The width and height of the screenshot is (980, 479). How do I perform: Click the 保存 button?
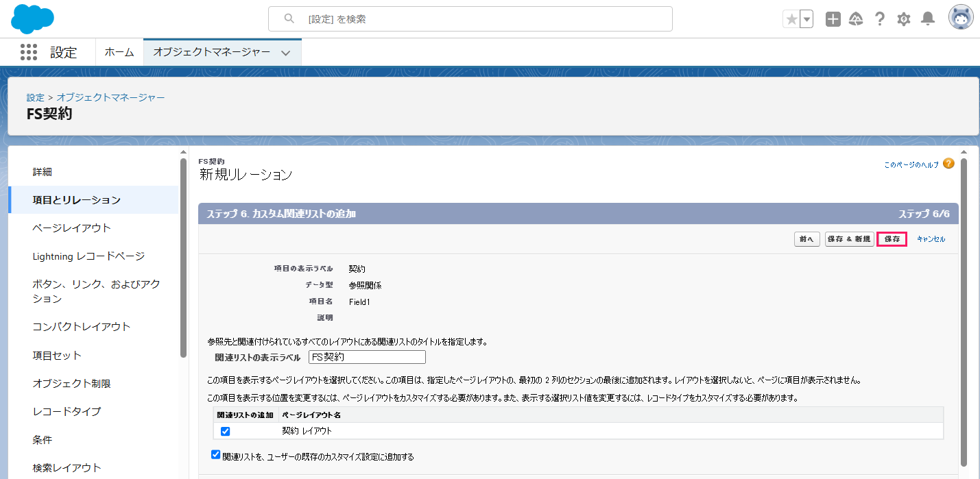click(x=892, y=239)
